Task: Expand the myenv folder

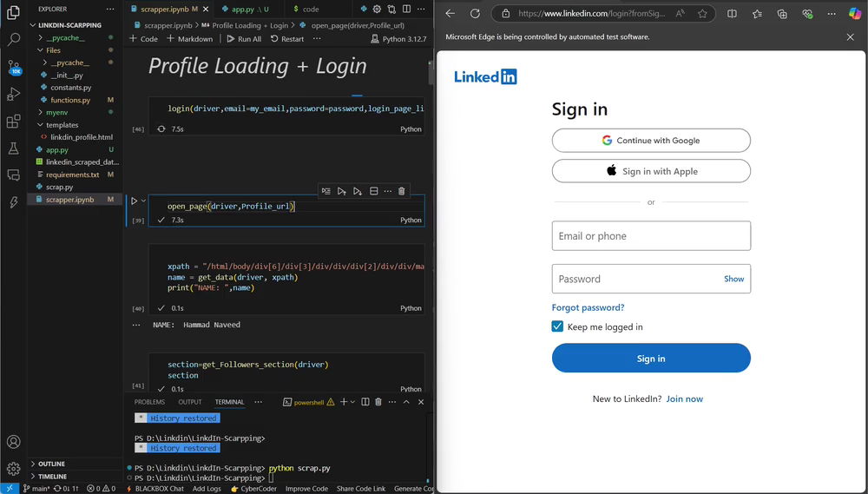Action: (x=57, y=112)
